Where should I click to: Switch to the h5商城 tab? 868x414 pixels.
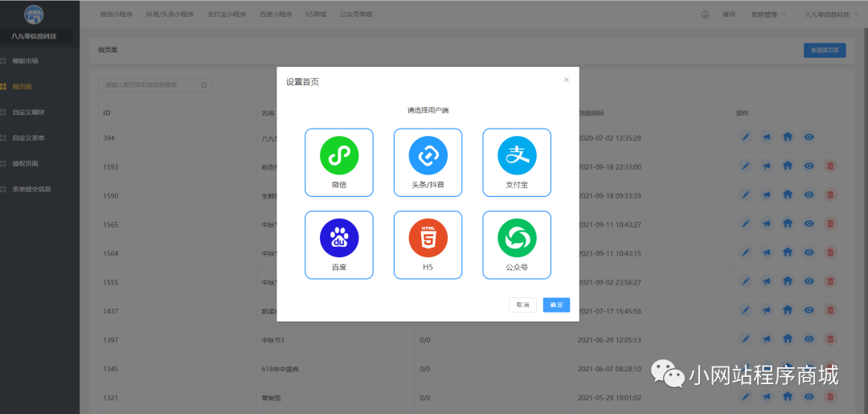(x=316, y=15)
